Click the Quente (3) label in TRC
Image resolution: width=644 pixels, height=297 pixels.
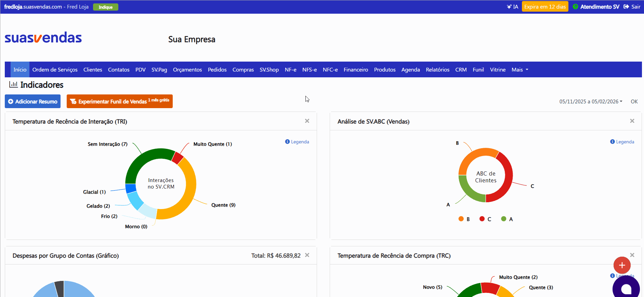pyautogui.click(x=541, y=287)
